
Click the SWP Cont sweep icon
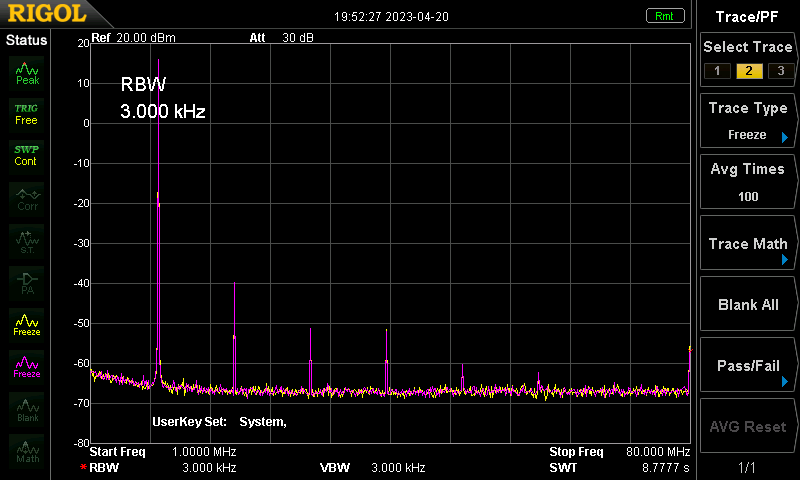[x=27, y=157]
